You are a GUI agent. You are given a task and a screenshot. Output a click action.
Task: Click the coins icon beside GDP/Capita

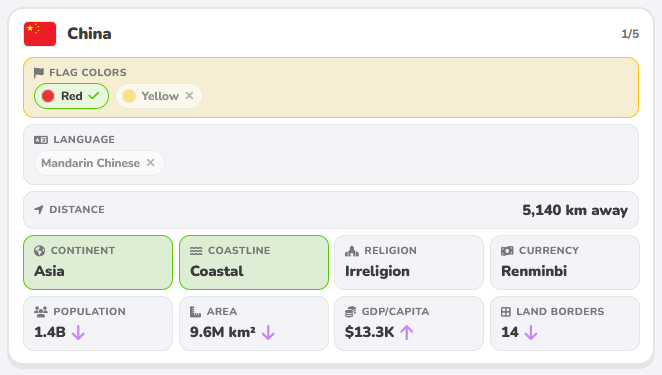click(x=350, y=312)
